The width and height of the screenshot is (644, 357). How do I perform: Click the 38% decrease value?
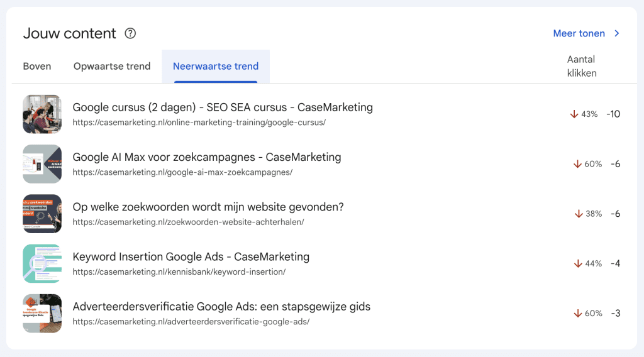click(x=594, y=214)
